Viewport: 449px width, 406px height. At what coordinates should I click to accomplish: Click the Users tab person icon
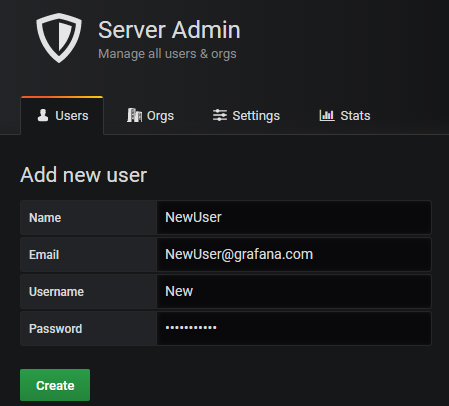(x=43, y=115)
